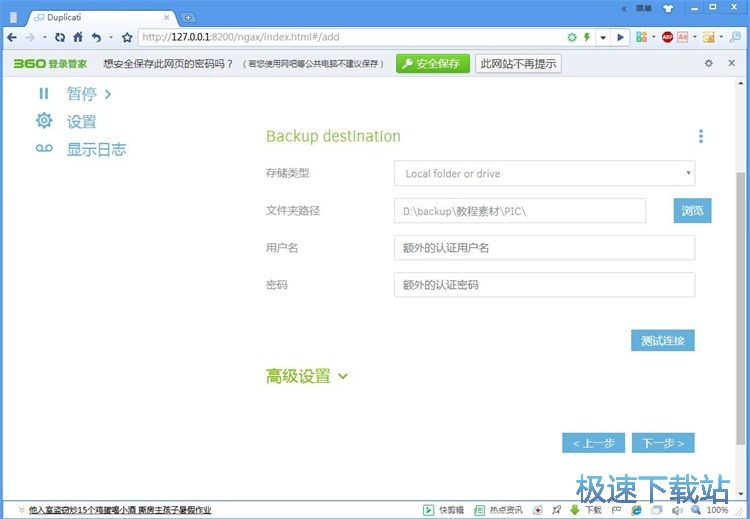Switch to the Duplicati tab
The height and width of the screenshot is (519, 750).
point(100,18)
